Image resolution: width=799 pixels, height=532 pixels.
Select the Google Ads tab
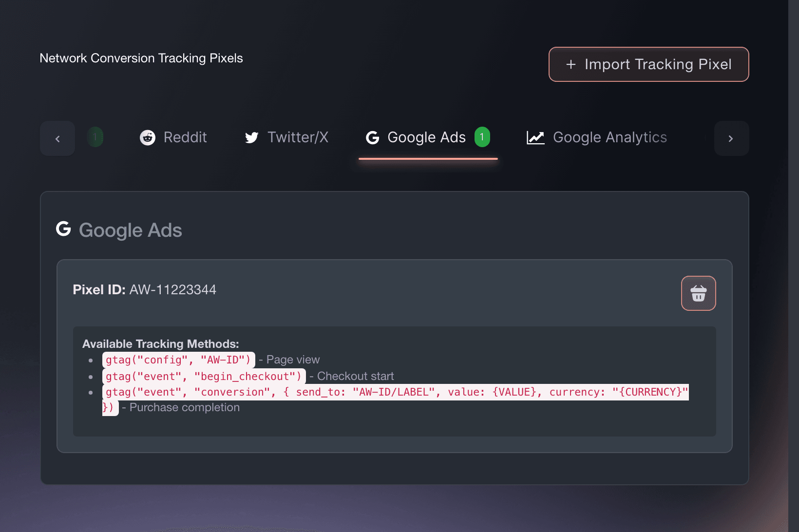point(428,138)
